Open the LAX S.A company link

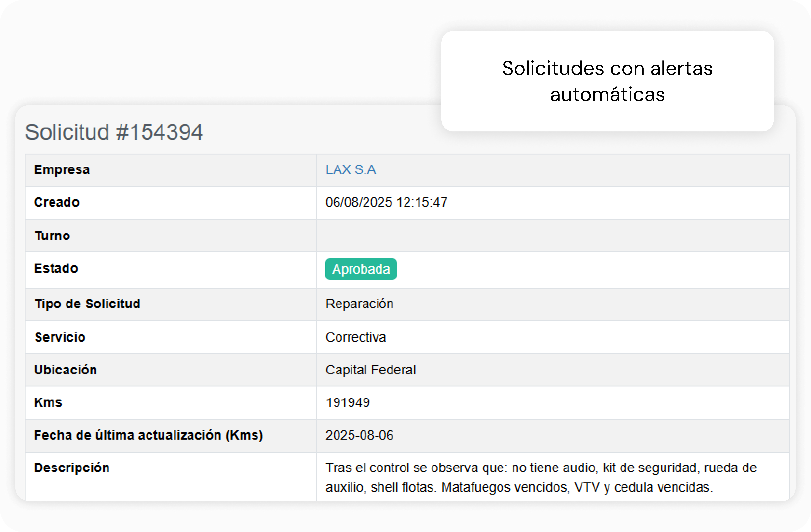pos(351,170)
